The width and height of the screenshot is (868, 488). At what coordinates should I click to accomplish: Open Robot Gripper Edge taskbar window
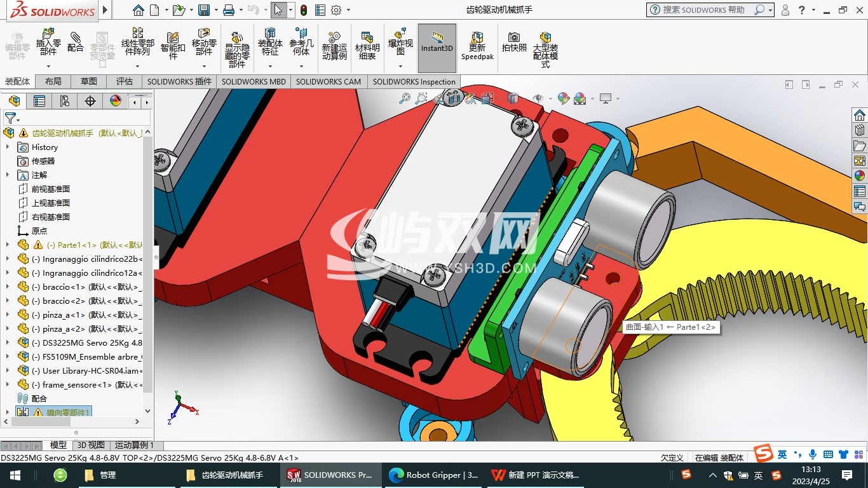434,475
